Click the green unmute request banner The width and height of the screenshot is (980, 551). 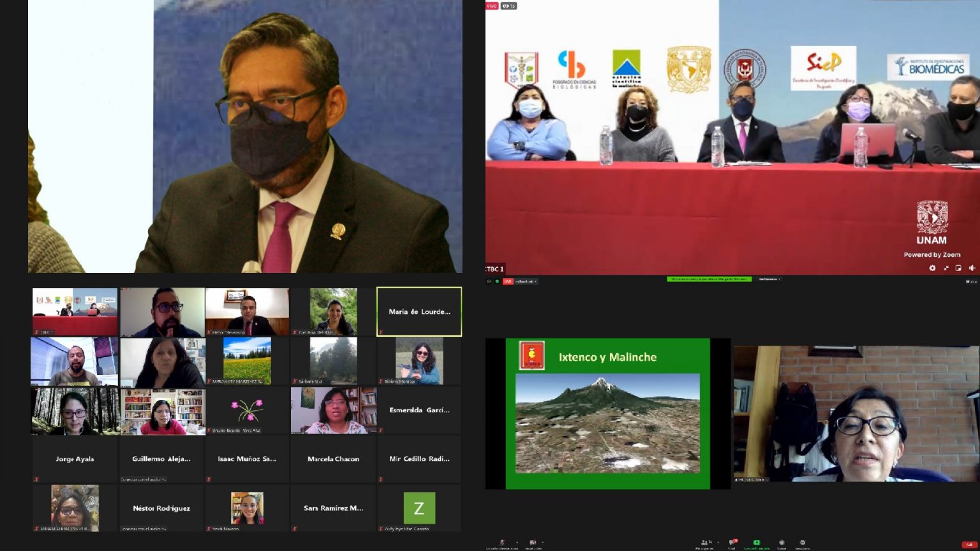708,279
